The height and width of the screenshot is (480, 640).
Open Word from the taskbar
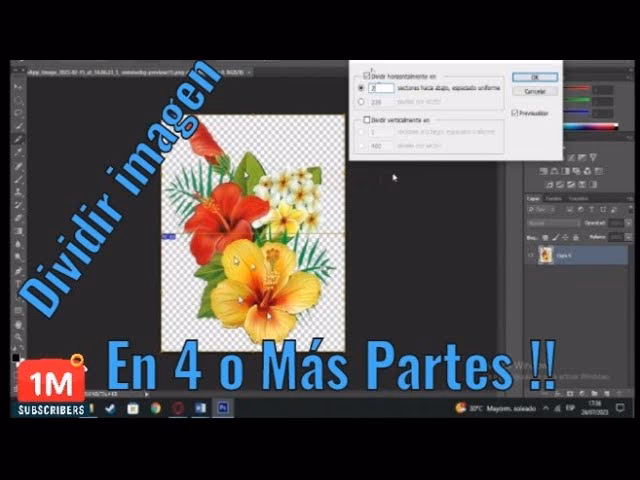click(x=200, y=408)
